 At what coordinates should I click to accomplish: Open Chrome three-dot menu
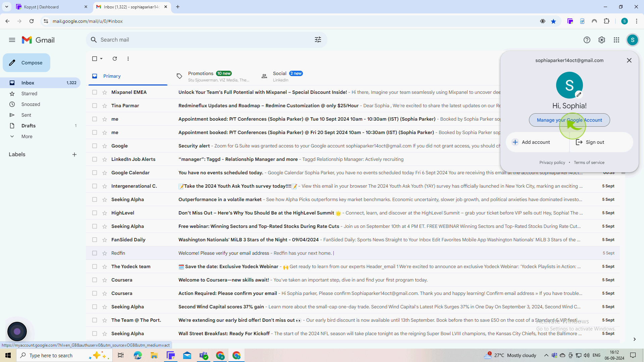click(637, 21)
